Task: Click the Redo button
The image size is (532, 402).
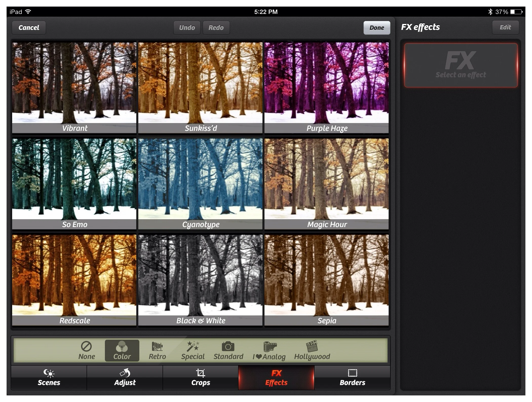Action: (216, 28)
